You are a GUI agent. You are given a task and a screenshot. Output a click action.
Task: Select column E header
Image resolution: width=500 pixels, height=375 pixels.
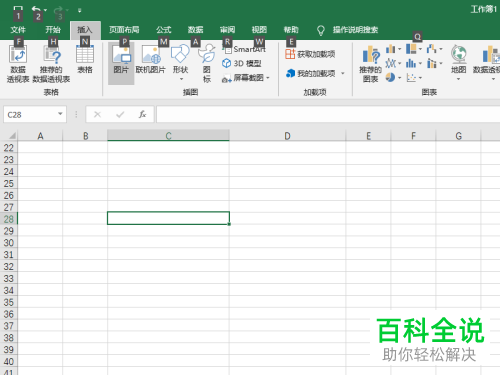click(x=368, y=136)
